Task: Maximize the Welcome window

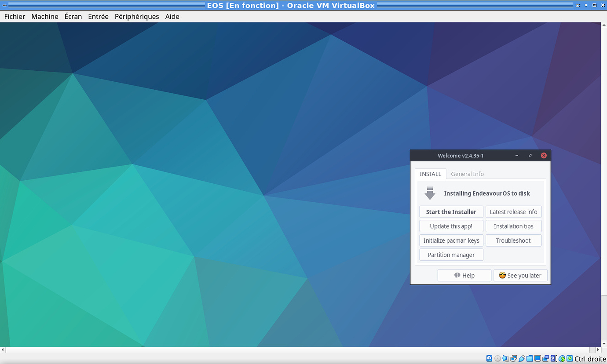Action: coord(530,156)
